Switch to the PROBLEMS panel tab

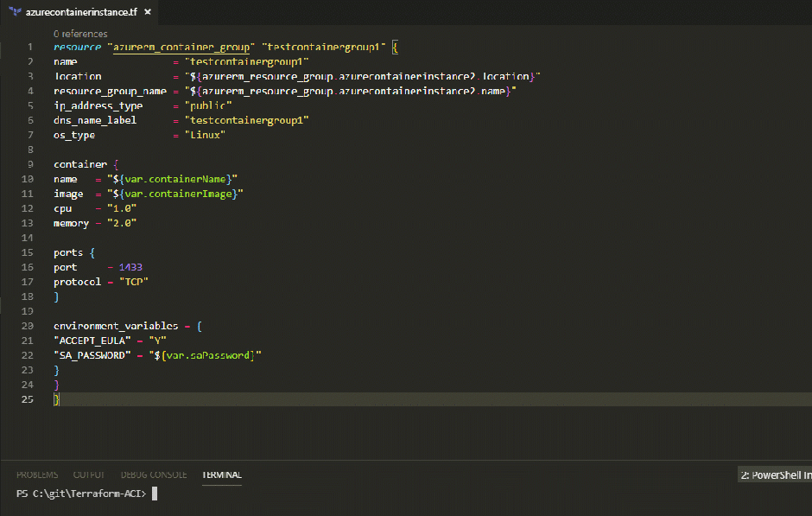coord(37,475)
